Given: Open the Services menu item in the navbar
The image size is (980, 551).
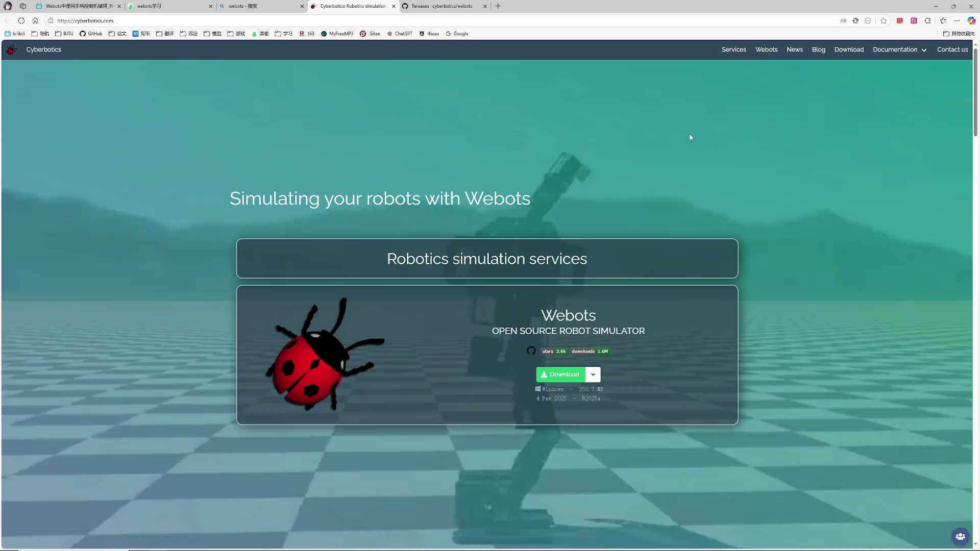Looking at the screenshot, I should tap(733, 49).
